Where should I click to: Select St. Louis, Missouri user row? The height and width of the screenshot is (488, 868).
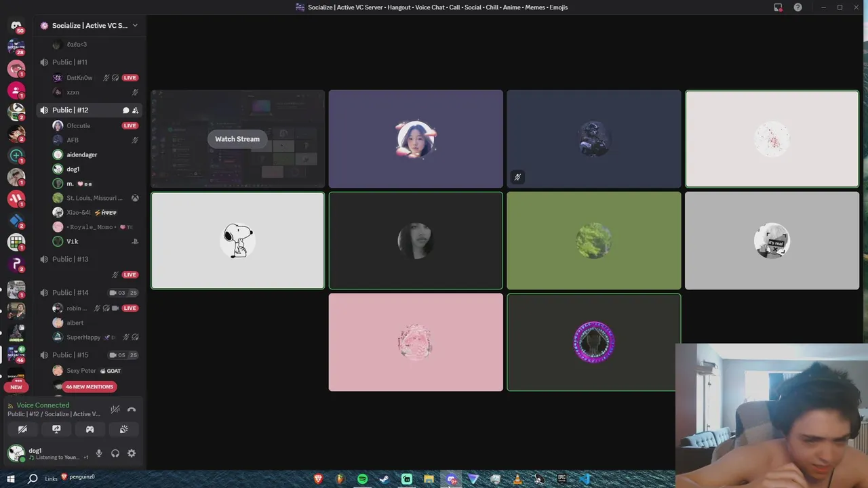[95, 198]
